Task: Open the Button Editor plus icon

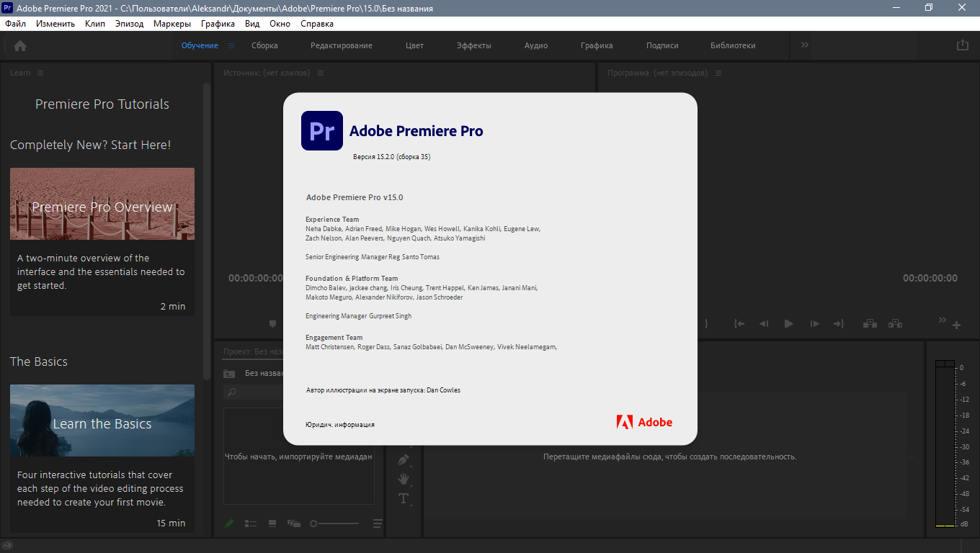Action: click(x=956, y=325)
